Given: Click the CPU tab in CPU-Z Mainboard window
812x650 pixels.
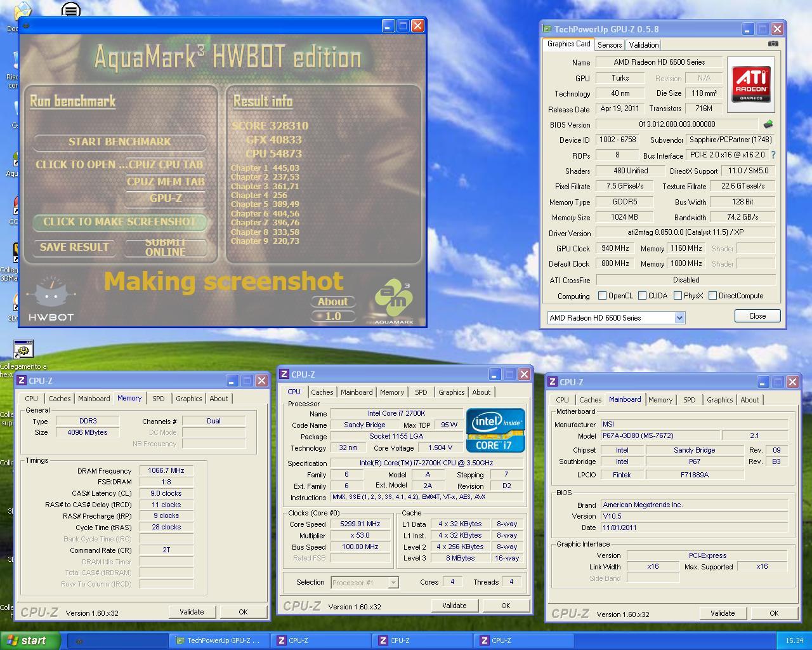Looking at the screenshot, I should (562, 400).
